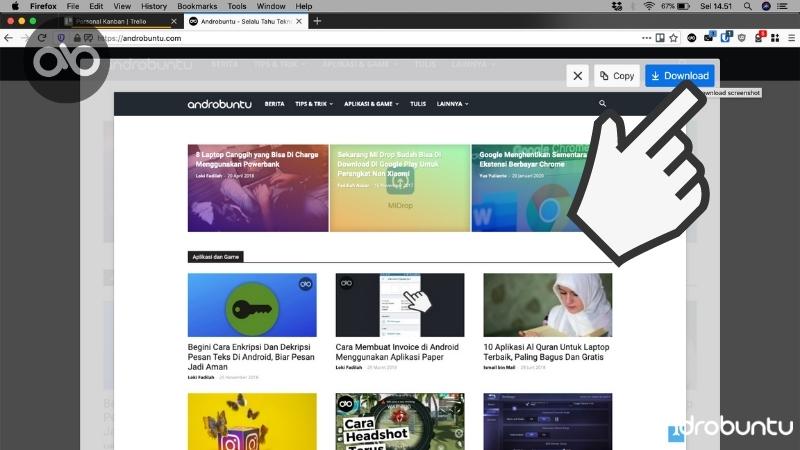Open the Edit menu
800x450 pixels.
(x=96, y=6)
